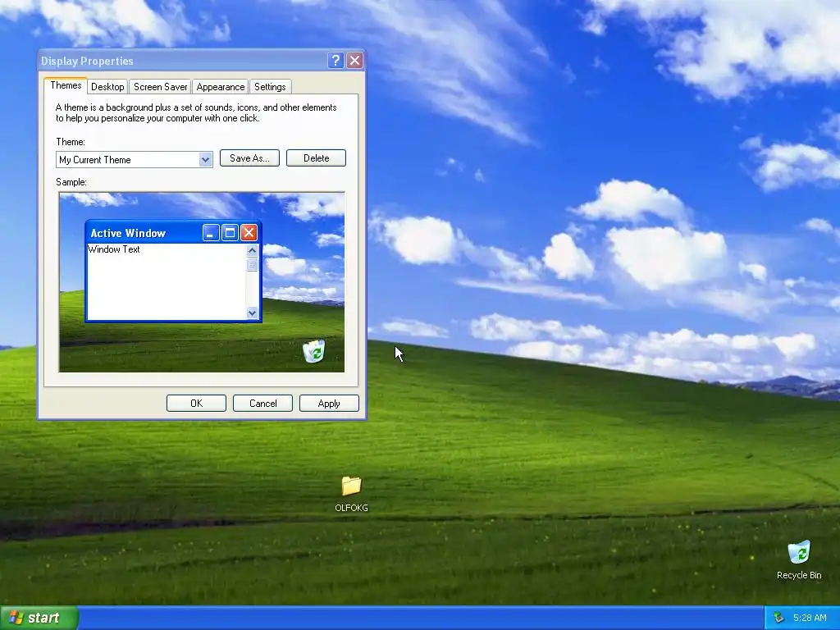The width and height of the screenshot is (840, 630).
Task: Click the taskbar clock showing 5:28 AM
Action: pos(810,618)
